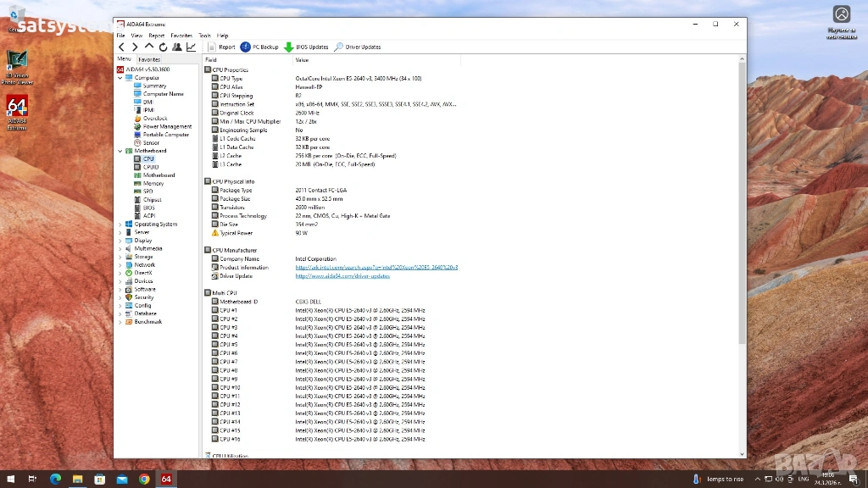Open the aida64.com driver-updates link
This screenshot has width=868, height=488.
(342, 276)
